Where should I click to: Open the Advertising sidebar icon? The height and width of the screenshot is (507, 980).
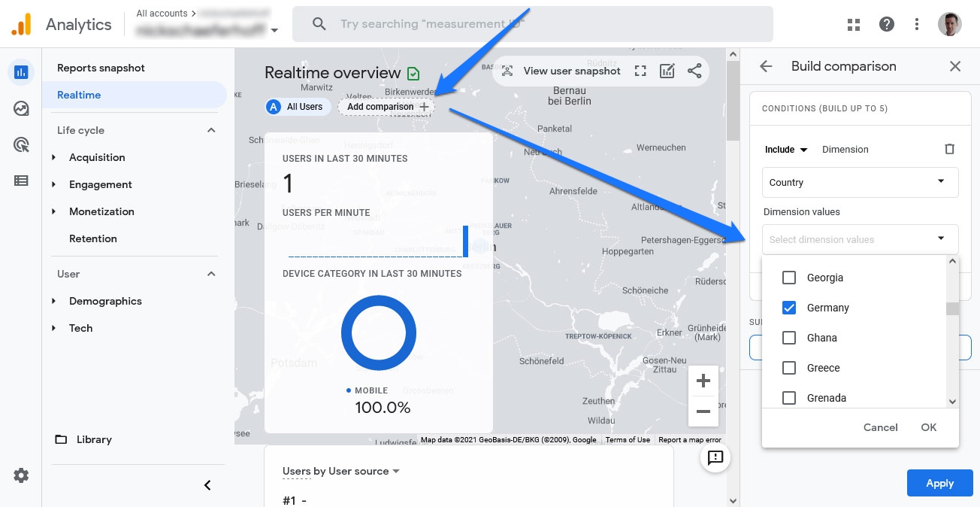(21, 144)
